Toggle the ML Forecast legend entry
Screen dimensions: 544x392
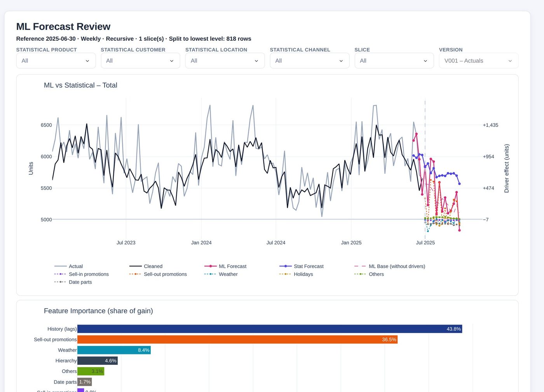pos(225,266)
